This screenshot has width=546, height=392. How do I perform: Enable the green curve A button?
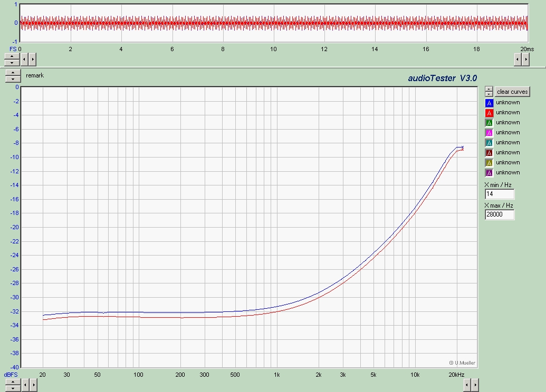tap(489, 123)
